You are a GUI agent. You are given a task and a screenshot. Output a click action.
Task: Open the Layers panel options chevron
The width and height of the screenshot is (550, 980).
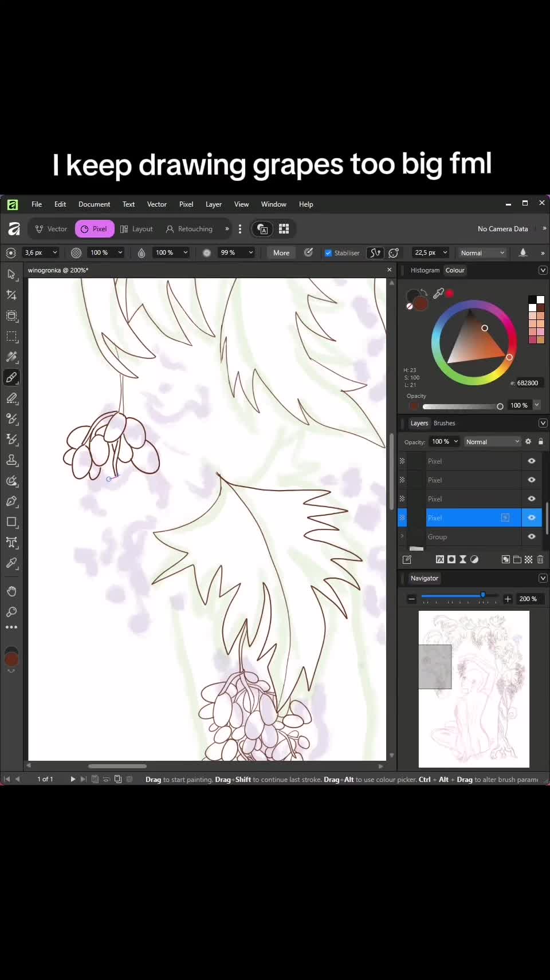(543, 423)
